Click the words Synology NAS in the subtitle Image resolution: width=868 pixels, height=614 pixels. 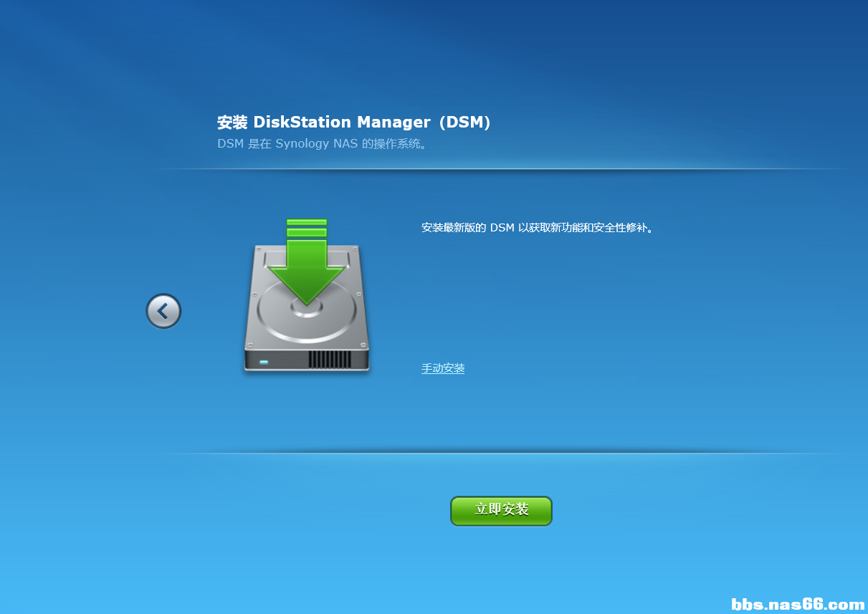pyautogui.click(x=317, y=143)
